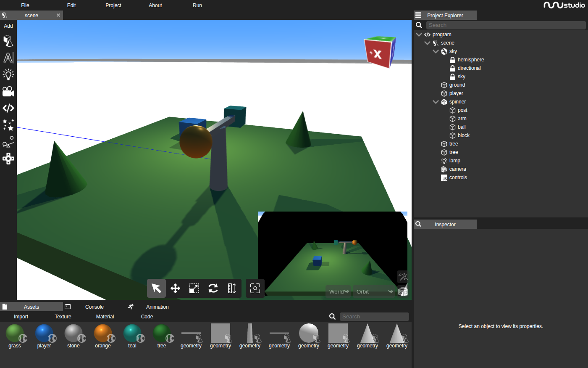Add controls with the d-pad icon
The height and width of the screenshot is (368, 588).
tap(8, 159)
